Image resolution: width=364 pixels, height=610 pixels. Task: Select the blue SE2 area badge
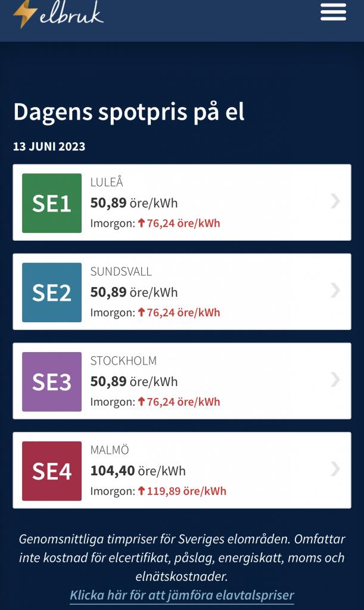pos(52,292)
